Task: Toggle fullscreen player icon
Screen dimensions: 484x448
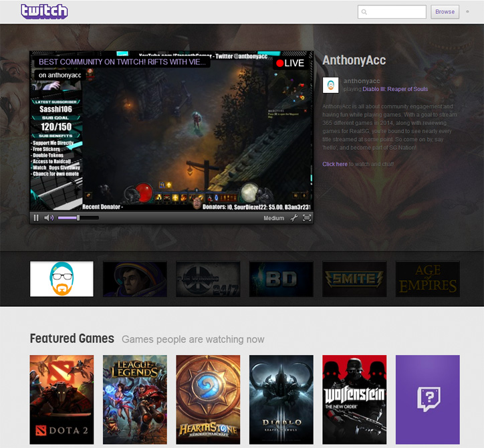Action: click(x=307, y=218)
